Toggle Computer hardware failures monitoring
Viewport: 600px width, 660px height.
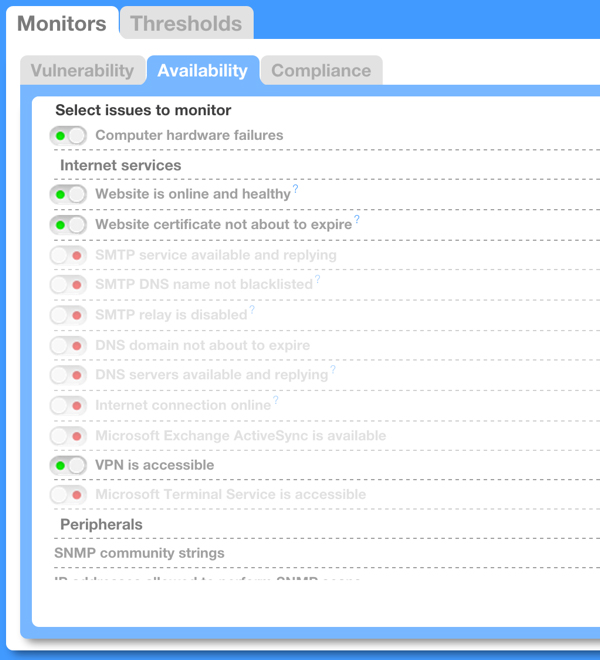coord(68,136)
